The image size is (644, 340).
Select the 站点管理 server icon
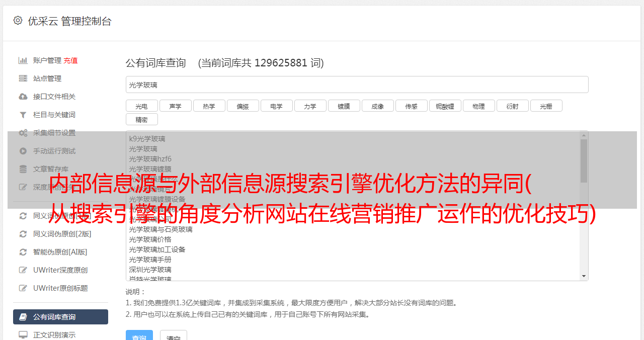[x=23, y=78]
